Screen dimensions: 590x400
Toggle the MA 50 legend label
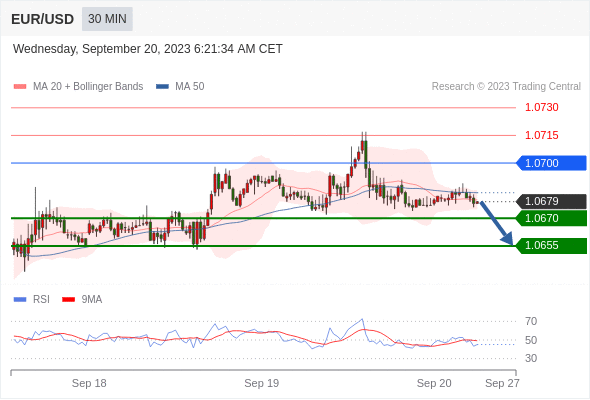point(190,87)
